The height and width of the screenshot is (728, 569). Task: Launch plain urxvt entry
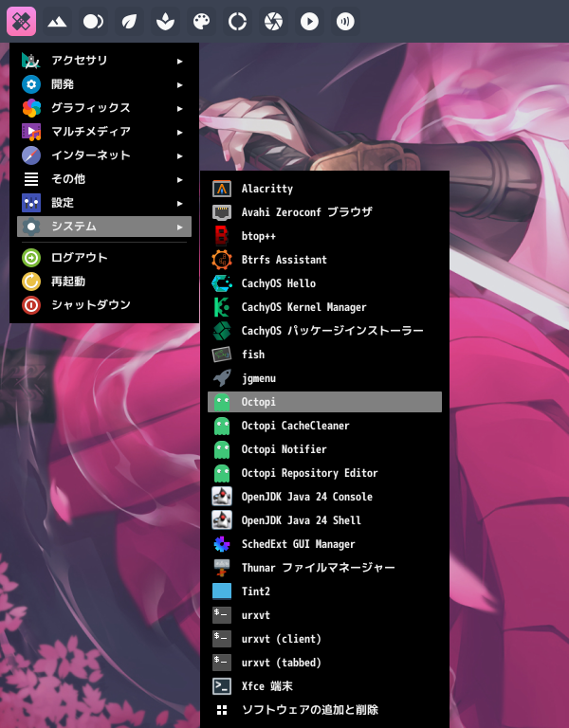pos(324,615)
